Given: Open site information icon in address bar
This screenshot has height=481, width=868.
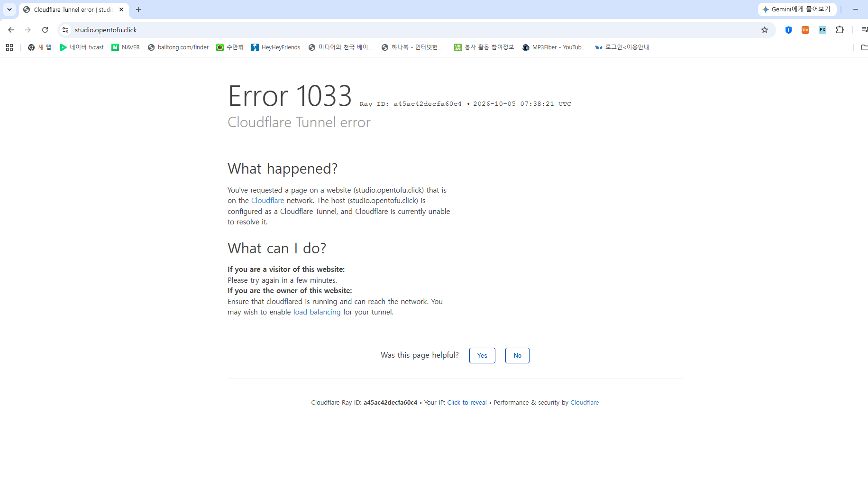Looking at the screenshot, I should (x=65, y=30).
